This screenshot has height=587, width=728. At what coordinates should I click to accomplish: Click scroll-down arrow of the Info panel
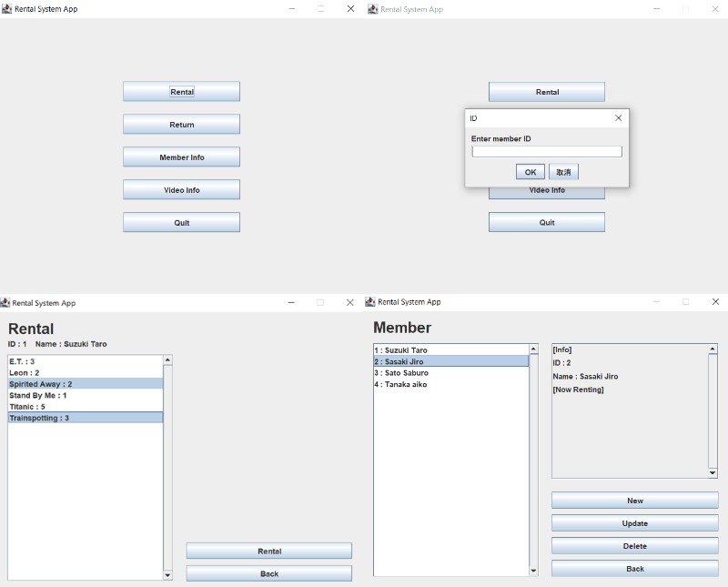point(713,473)
